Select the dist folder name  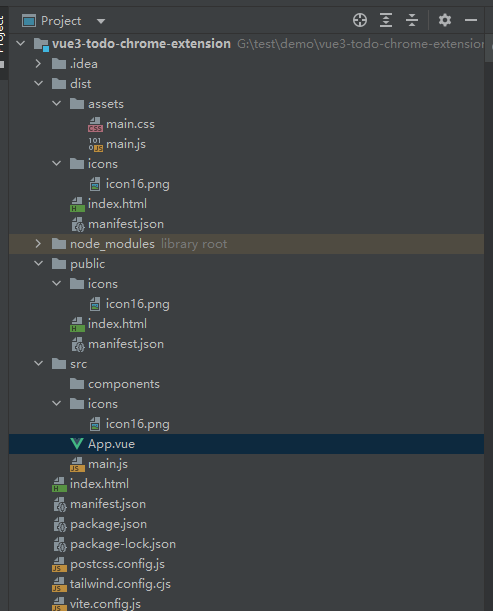point(81,84)
